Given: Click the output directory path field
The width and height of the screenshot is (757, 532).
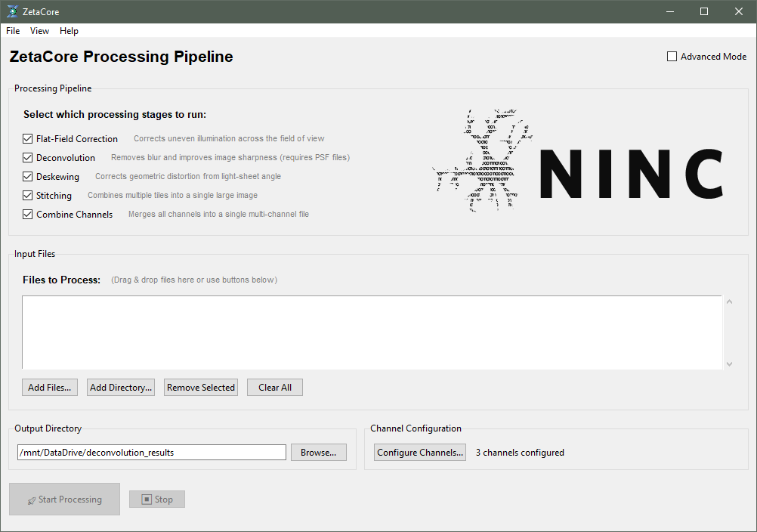Looking at the screenshot, I should (151, 453).
